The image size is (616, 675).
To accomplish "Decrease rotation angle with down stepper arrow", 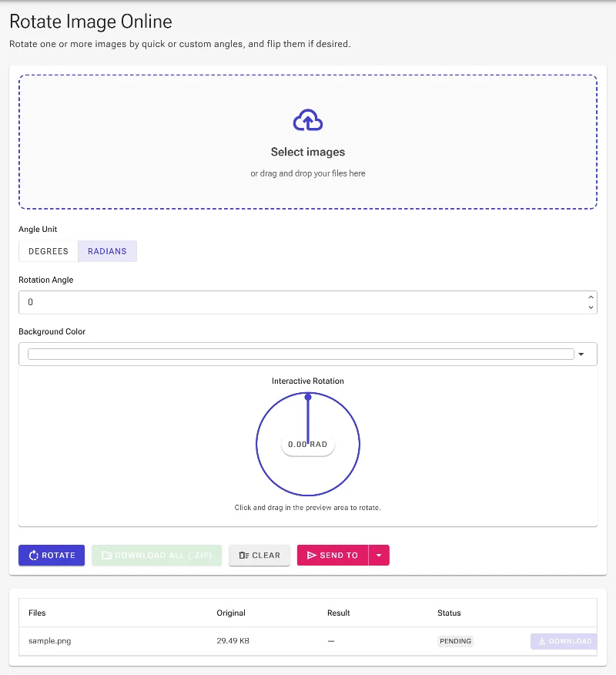I will [x=591, y=307].
